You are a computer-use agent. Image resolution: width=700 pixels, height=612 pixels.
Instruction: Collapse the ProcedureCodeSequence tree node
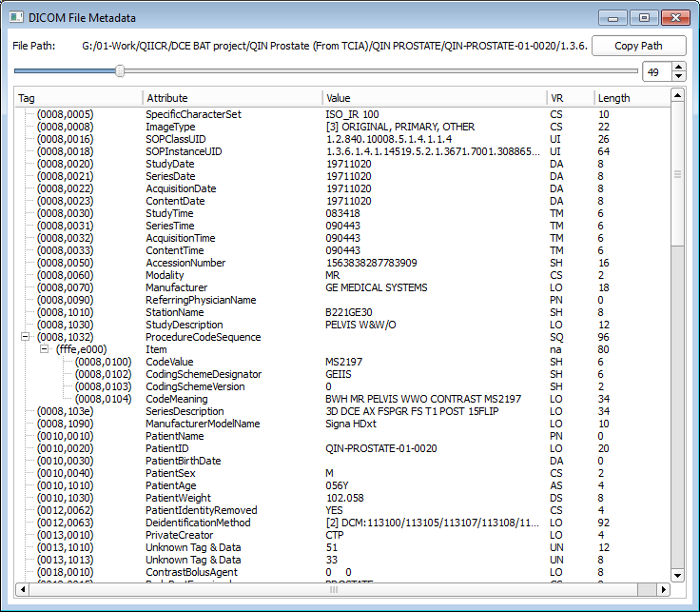pyautogui.click(x=25, y=337)
